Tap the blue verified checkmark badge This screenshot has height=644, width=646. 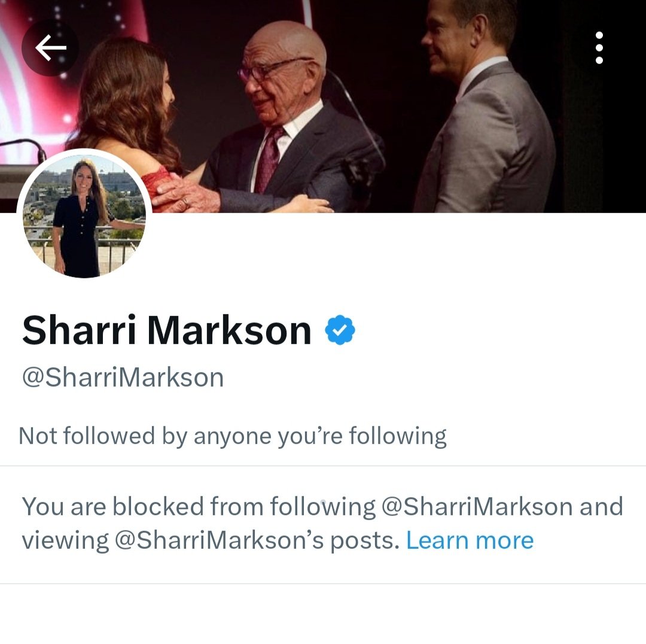click(x=340, y=330)
